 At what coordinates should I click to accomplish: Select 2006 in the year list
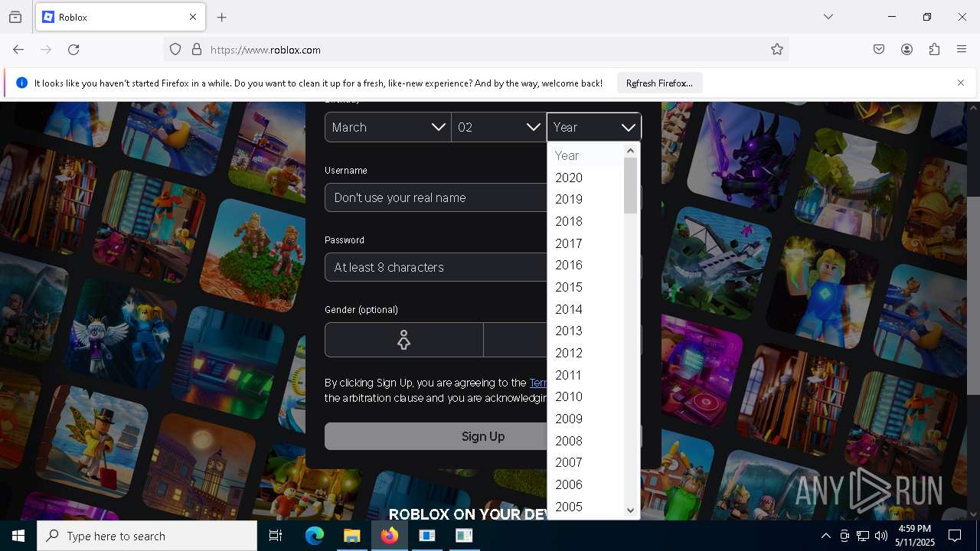coord(586,484)
